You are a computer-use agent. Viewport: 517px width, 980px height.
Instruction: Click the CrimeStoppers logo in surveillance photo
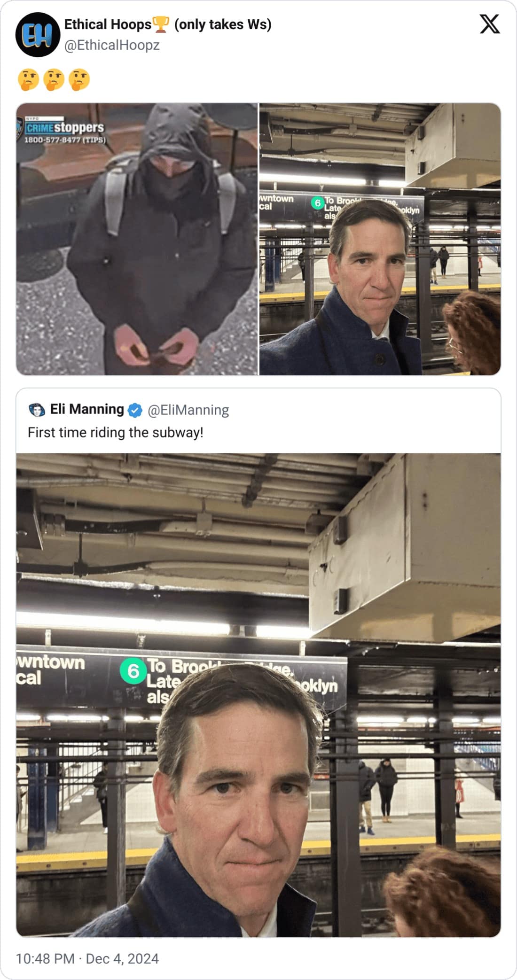point(64,128)
